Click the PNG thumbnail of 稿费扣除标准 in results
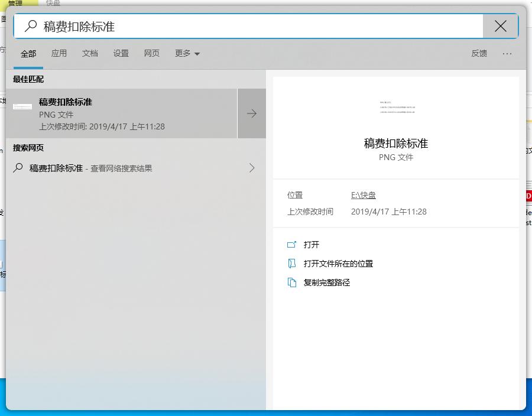The height and width of the screenshot is (416, 532). coord(22,107)
